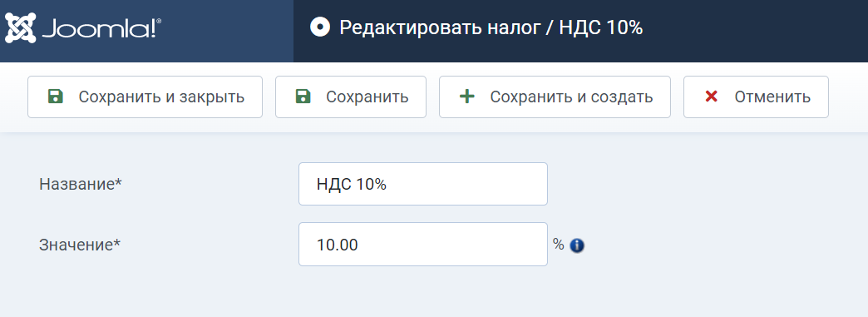This screenshot has width=868, height=317.
Task: Save the tax with the Сохранить button
Action: pos(350,97)
